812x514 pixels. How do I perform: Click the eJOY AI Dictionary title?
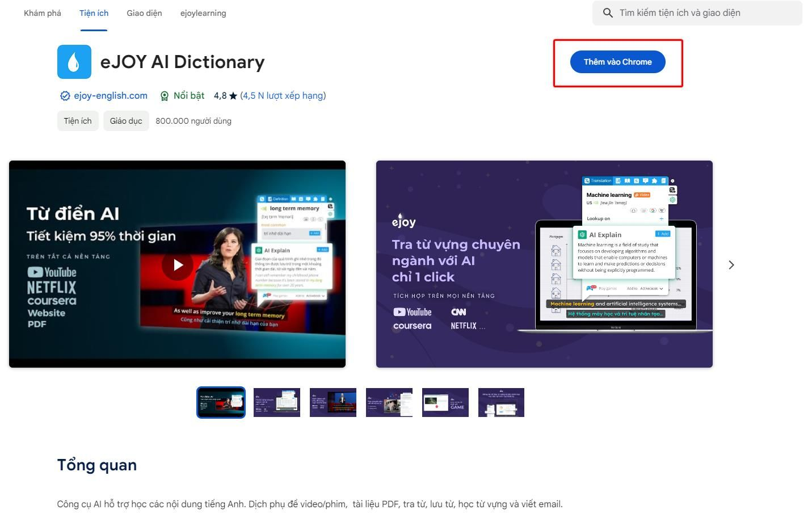[183, 62]
